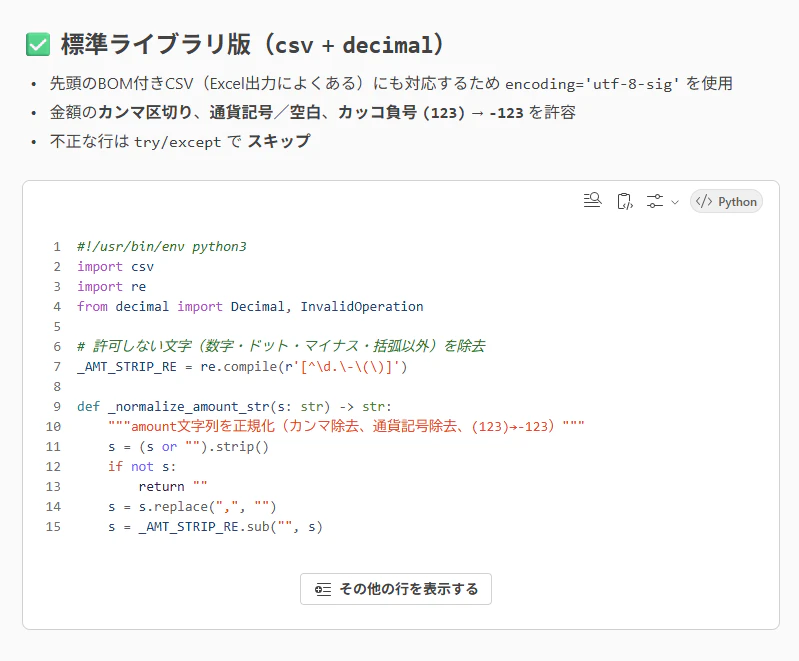The width and height of the screenshot is (799, 661).
Task: Click code line 'if not s:'
Action: tap(142, 466)
